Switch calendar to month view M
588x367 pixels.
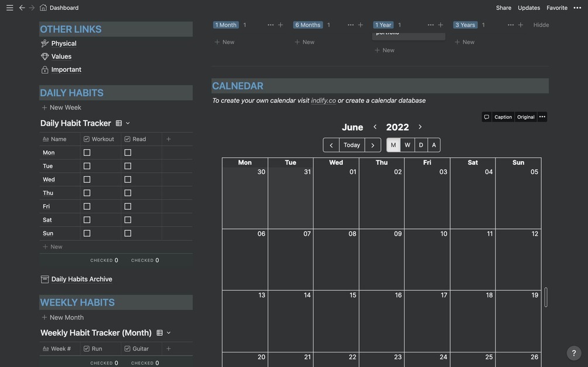point(393,146)
